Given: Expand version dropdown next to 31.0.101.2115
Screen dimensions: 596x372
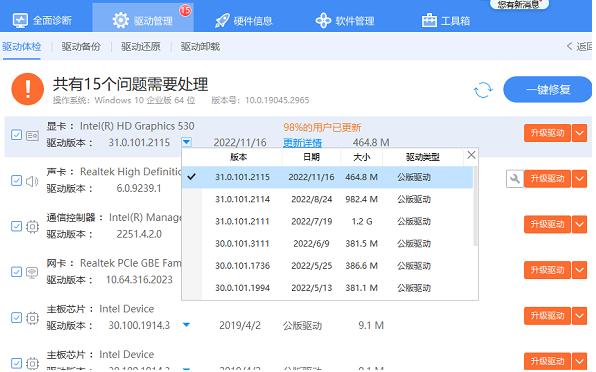Looking at the screenshot, I should [x=186, y=142].
